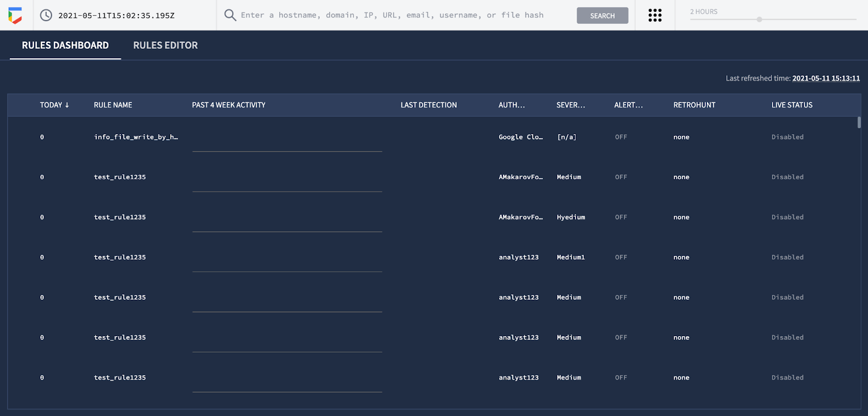
Task: Sort by the ALERT... column header
Action: click(x=628, y=105)
